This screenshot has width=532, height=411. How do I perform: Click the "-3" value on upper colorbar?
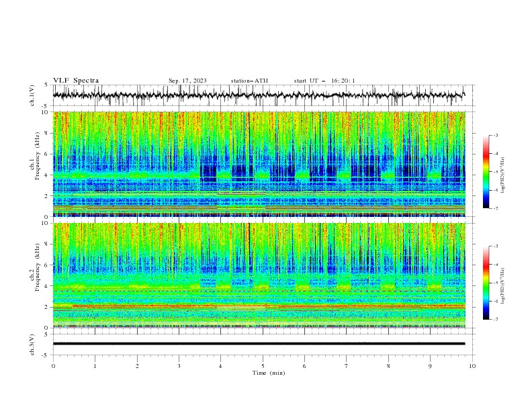point(496,135)
